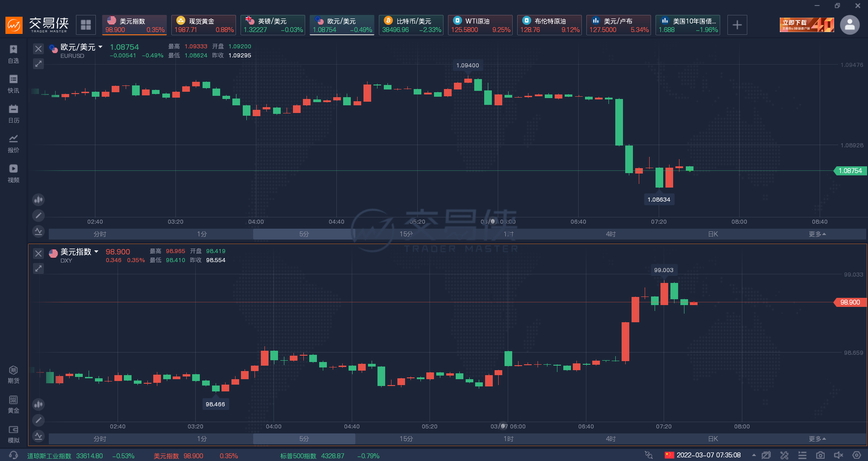The height and width of the screenshot is (461, 868).
Task: Open the 期货 futures sidebar icon
Action: pos(14,374)
